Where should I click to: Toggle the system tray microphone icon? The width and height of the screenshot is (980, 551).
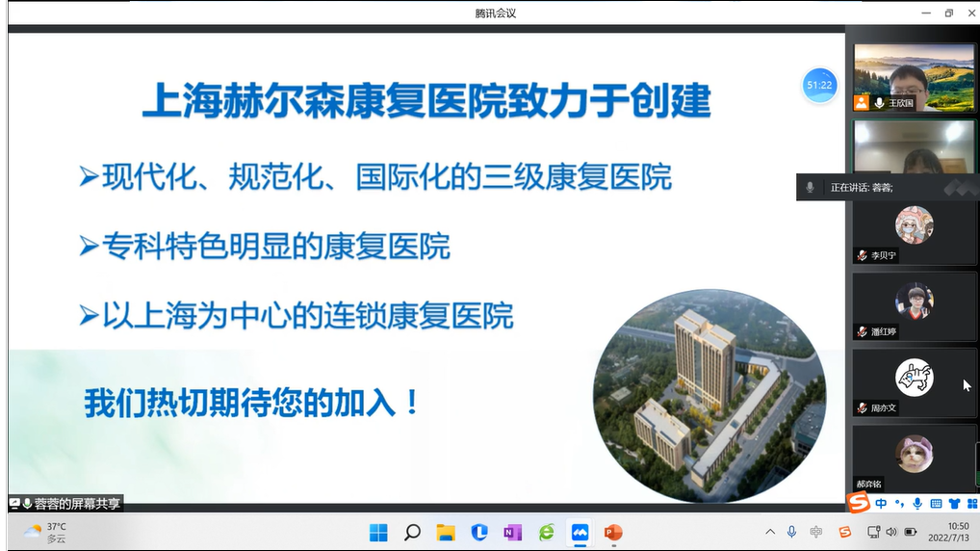coord(791,532)
